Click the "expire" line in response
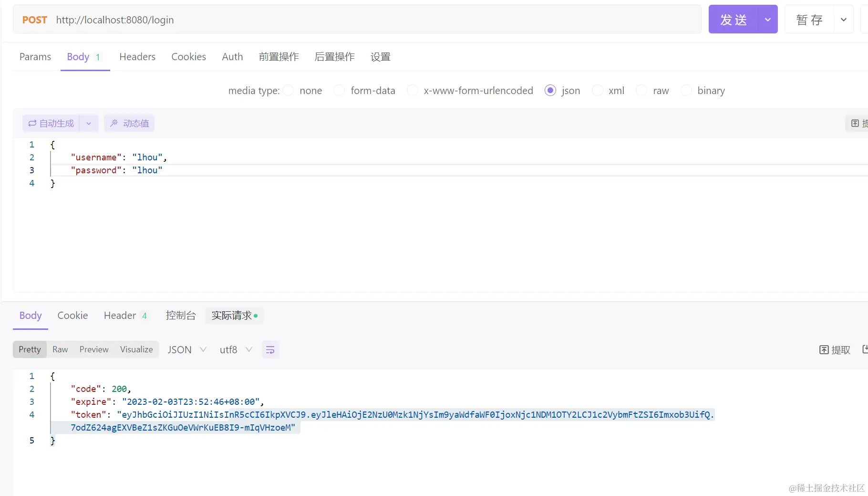The height and width of the screenshot is (496, 868). (167, 402)
